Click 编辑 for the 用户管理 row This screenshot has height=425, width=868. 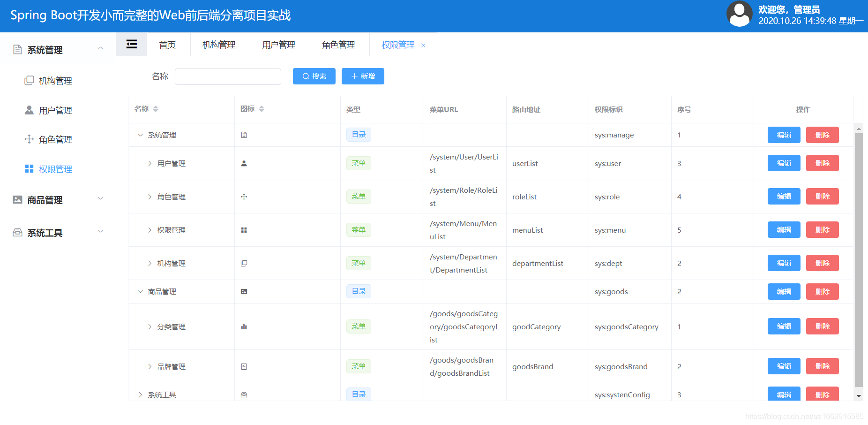coord(784,163)
